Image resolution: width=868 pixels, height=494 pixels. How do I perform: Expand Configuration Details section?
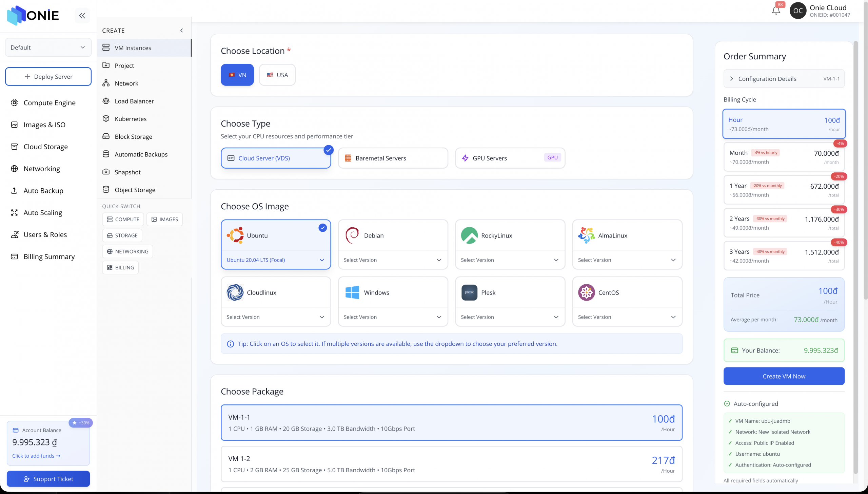pyautogui.click(x=784, y=79)
